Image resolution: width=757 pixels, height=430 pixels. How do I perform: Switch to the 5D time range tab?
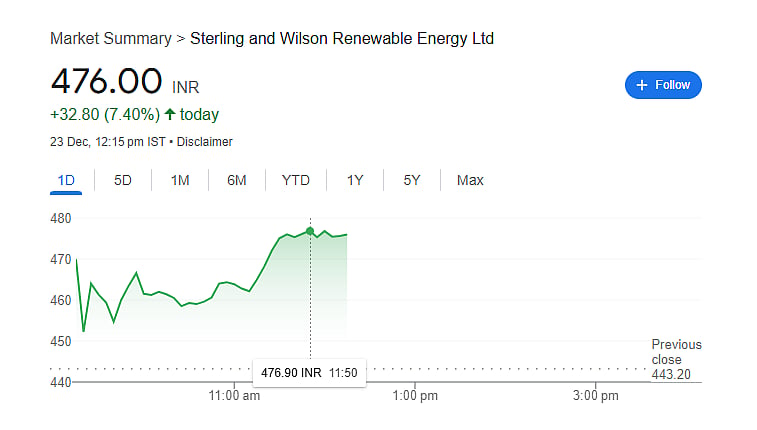click(x=123, y=180)
